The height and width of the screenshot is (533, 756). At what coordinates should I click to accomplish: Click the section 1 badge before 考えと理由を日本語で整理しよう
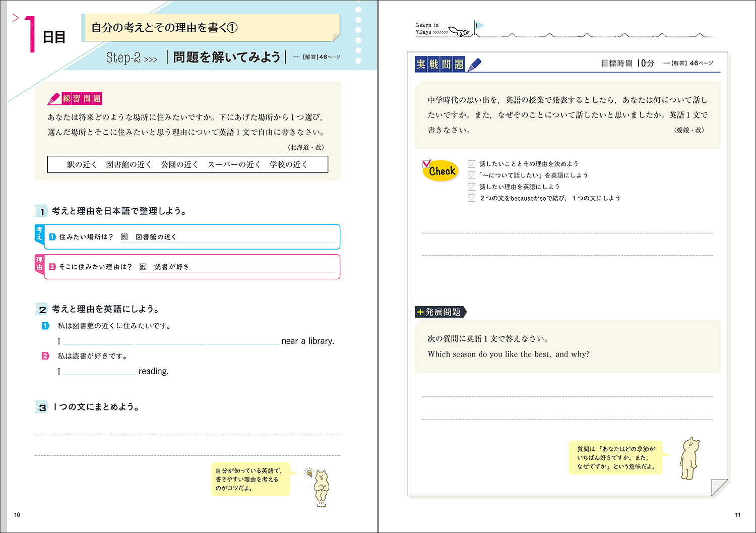tap(42, 212)
